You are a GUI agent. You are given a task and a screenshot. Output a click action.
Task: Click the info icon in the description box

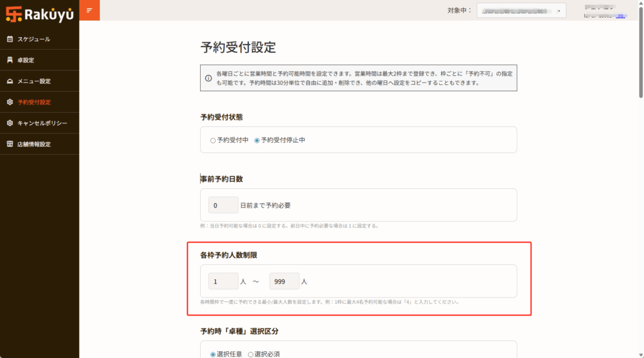[x=208, y=78]
